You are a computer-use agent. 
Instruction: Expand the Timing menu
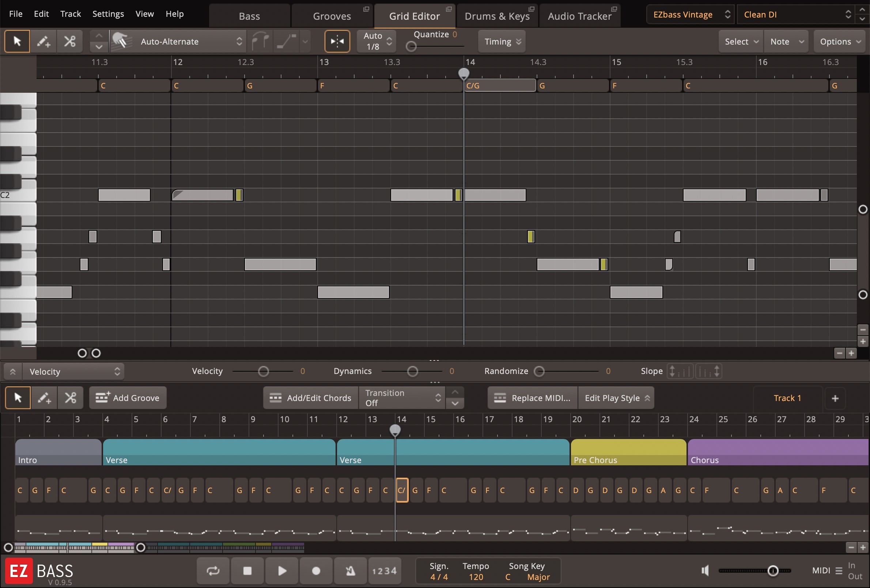pos(502,41)
